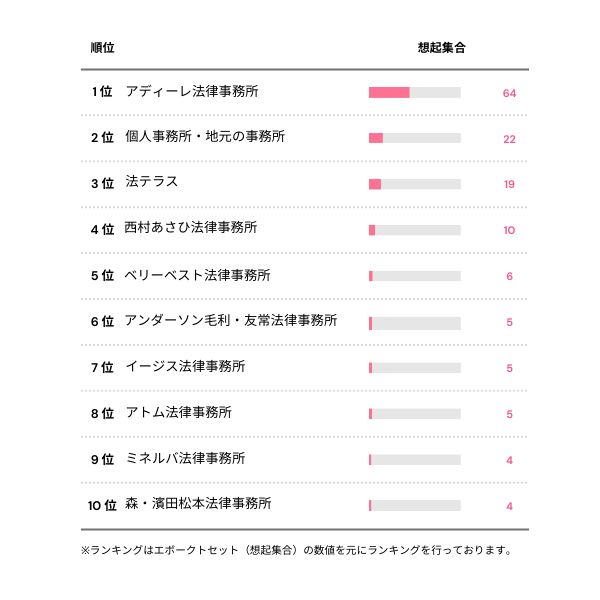Click the 1位 rank label

pyautogui.click(x=102, y=92)
